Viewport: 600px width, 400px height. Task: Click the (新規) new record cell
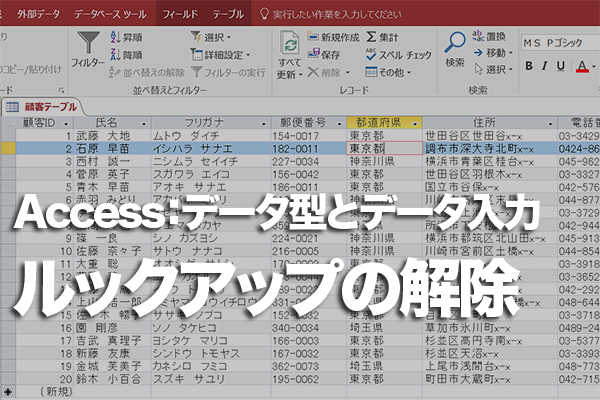point(45,392)
